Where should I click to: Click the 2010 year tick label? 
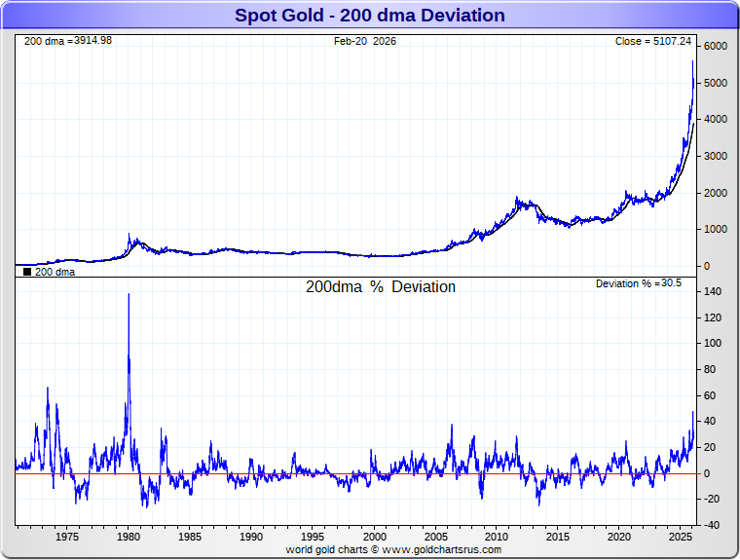click(x=497, y=537)
